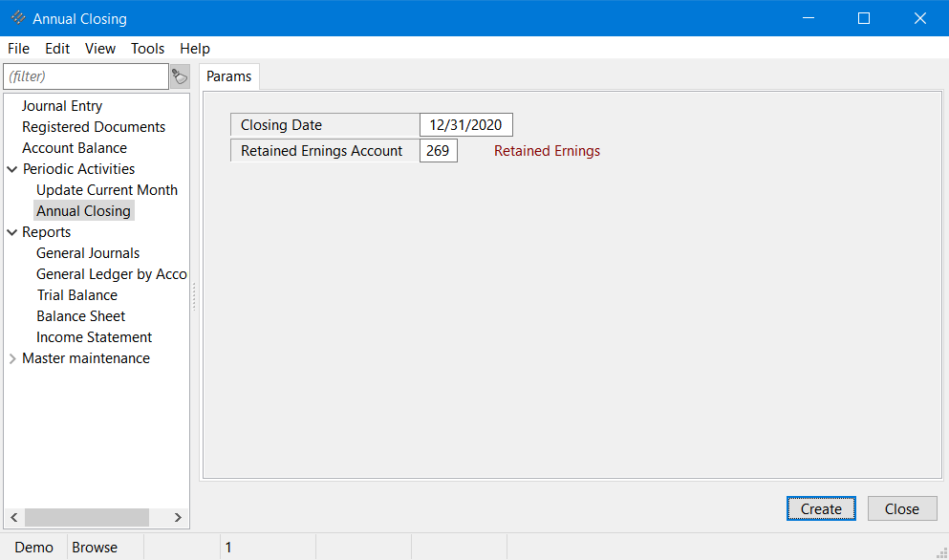Image resolution: width=949 pixels, height=560 pixels.
Task: Click the sidebar scroll right arrow
Action: pos(178,517)
